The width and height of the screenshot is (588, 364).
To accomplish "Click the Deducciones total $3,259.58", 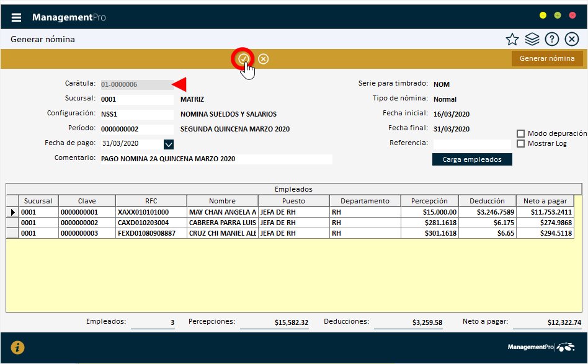I will click(x=427, y=322).
